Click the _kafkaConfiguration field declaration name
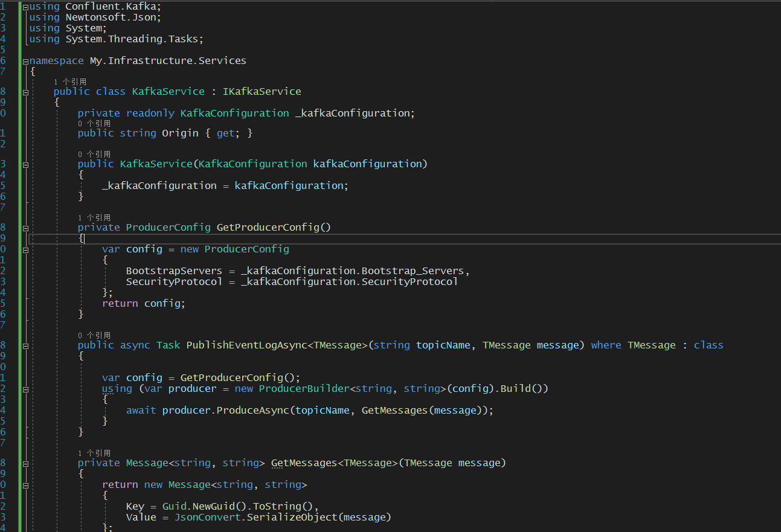 (352, 114)
